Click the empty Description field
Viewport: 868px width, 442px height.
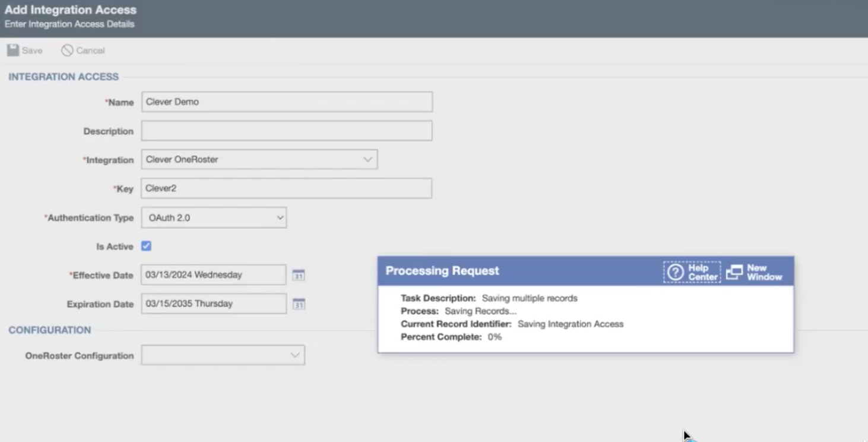287,130
